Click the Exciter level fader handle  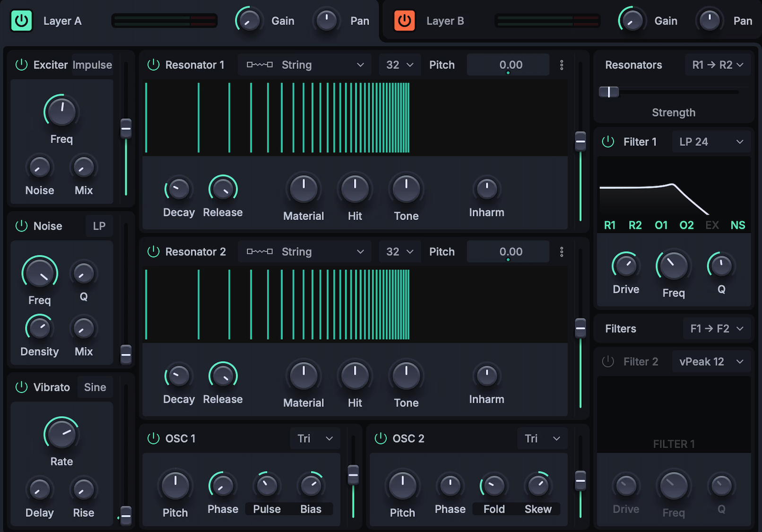(x=126, y=129)
